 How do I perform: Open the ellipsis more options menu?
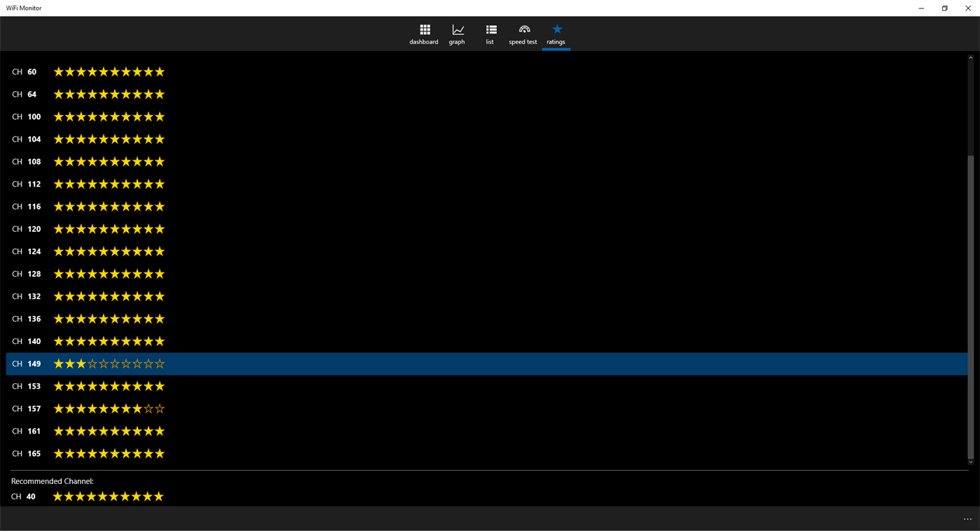tap(967, 518)
